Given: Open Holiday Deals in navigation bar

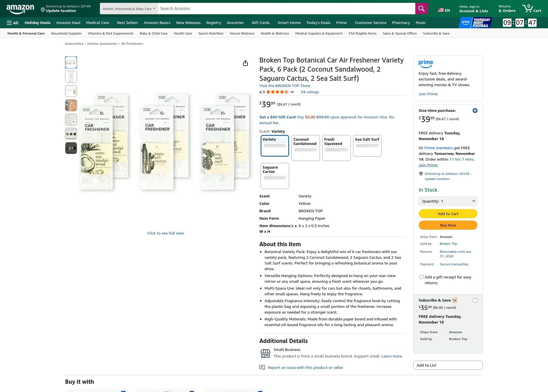Looking at the screenshot, I should tap(37, 23).
